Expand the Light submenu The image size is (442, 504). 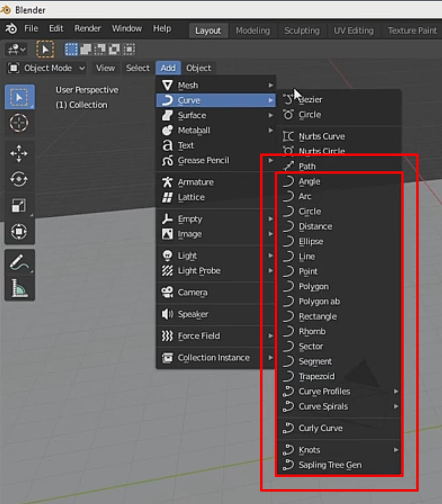pos(216,256)
